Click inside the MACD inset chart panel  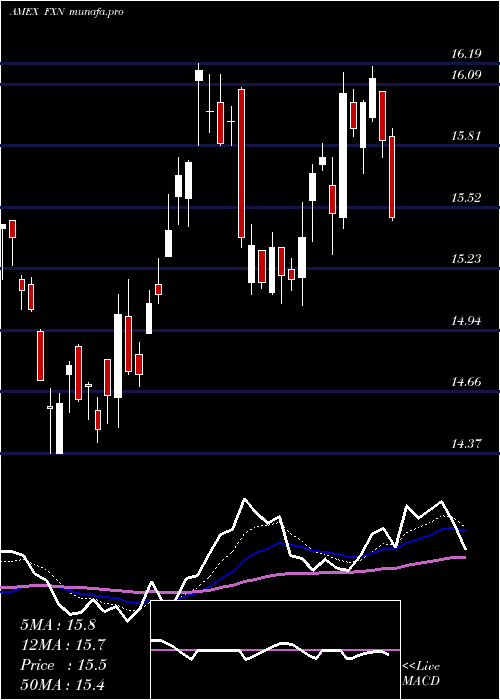point(275,650)
